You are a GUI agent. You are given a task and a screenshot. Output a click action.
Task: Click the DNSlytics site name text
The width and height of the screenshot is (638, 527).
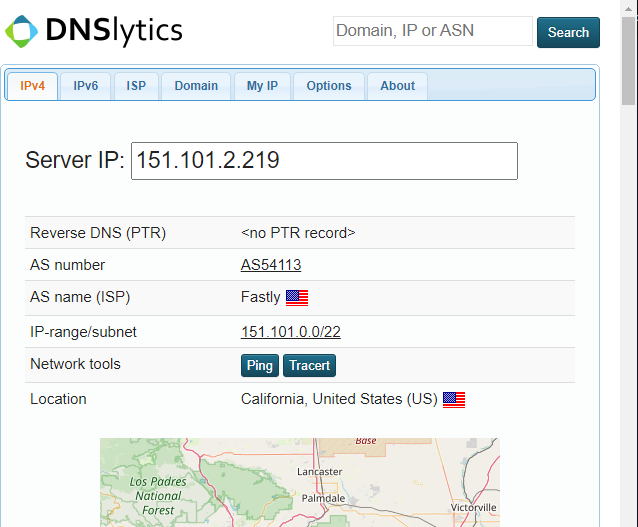point(114,31)
